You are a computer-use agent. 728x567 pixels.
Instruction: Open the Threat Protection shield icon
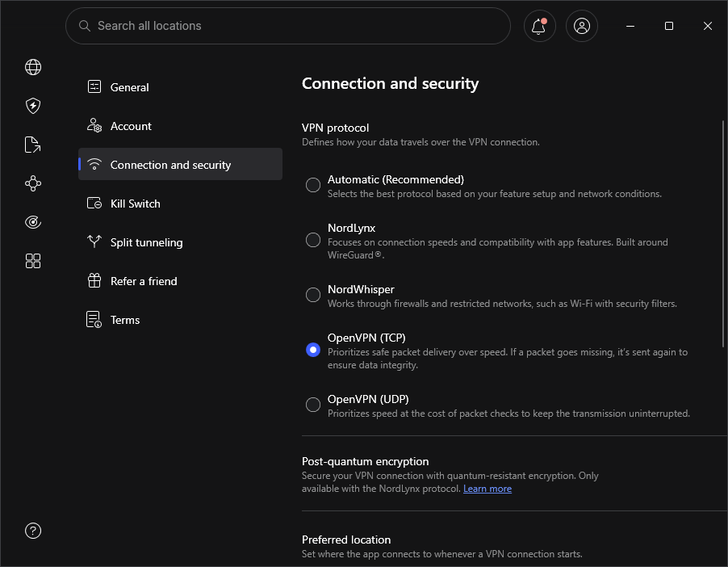point(33,106)
